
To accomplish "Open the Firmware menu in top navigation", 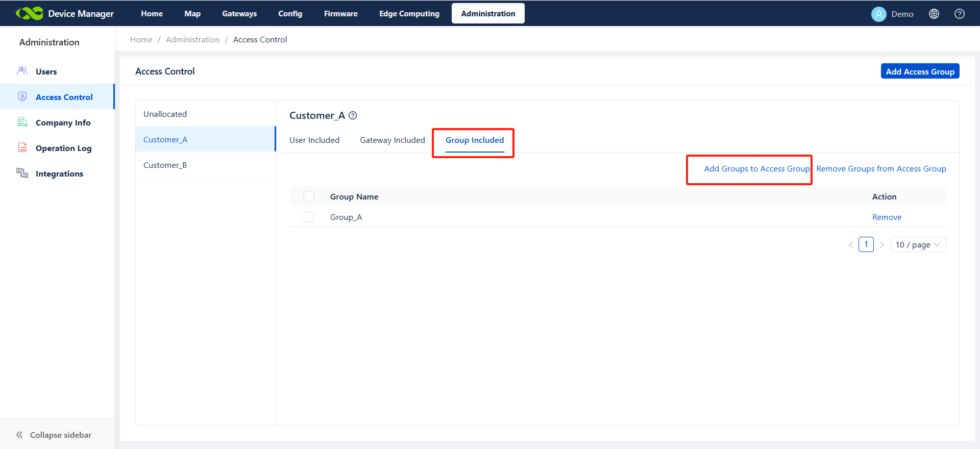I will coord(340,14).
